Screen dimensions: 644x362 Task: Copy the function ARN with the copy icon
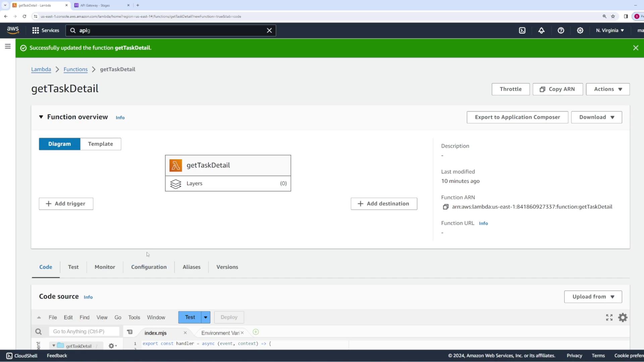click(x=445, y=207)
